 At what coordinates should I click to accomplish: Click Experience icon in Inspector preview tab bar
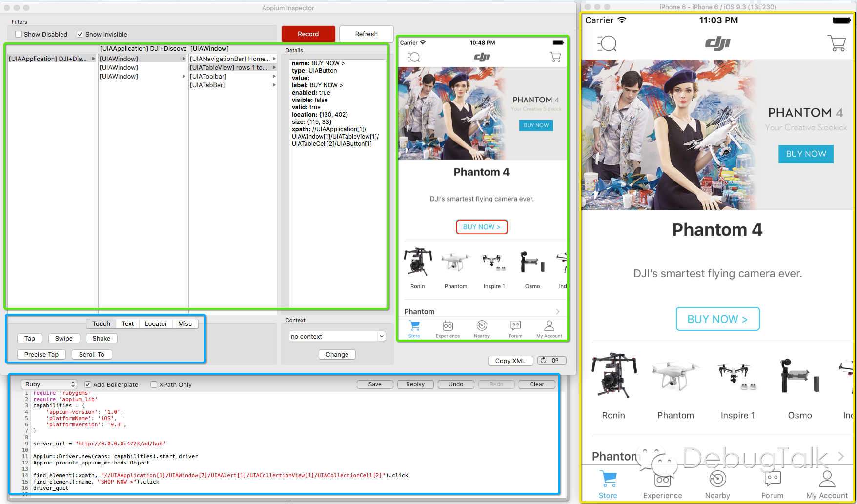448,325
